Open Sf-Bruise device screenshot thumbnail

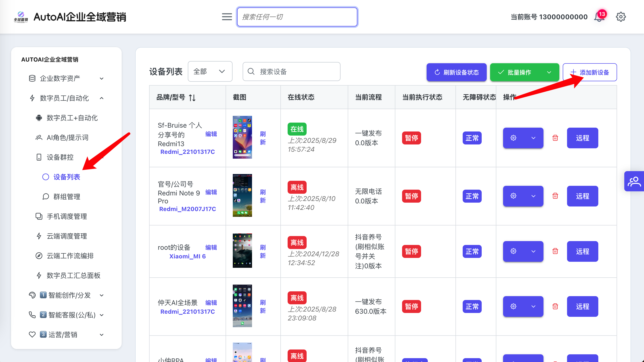click(242, 137)
